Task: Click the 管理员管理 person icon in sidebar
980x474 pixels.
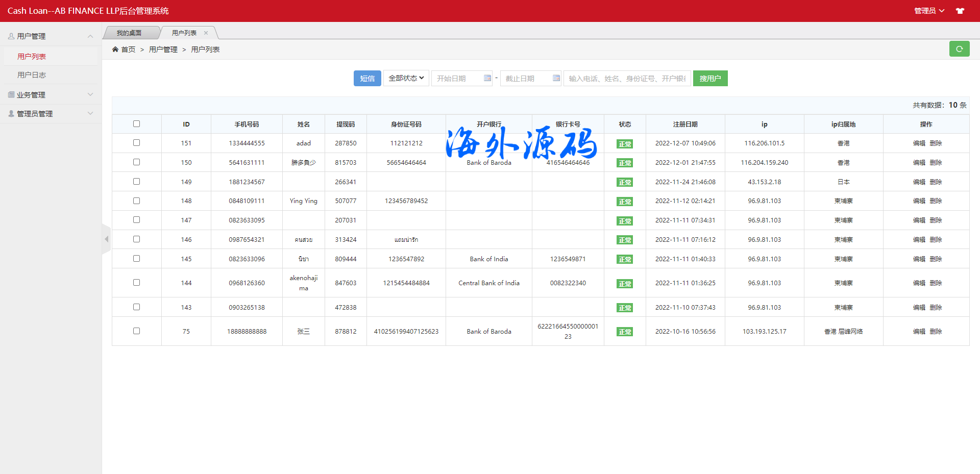Action: coord(11,114)
